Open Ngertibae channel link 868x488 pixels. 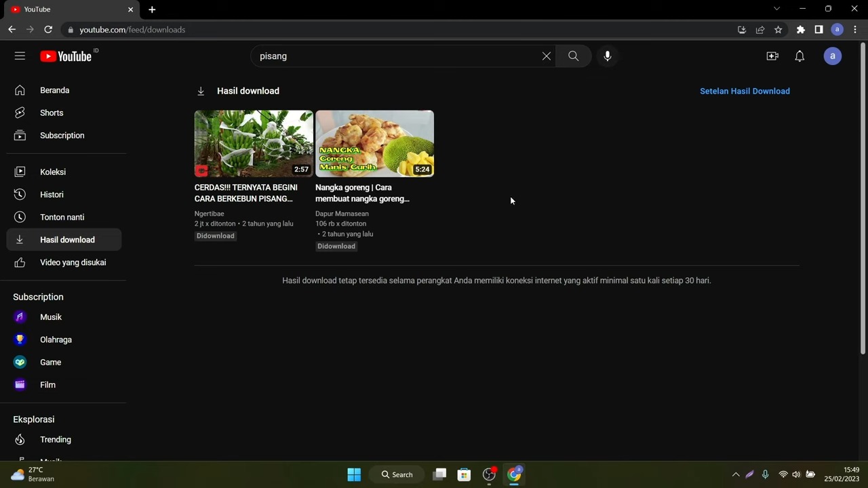click(210, 213)
